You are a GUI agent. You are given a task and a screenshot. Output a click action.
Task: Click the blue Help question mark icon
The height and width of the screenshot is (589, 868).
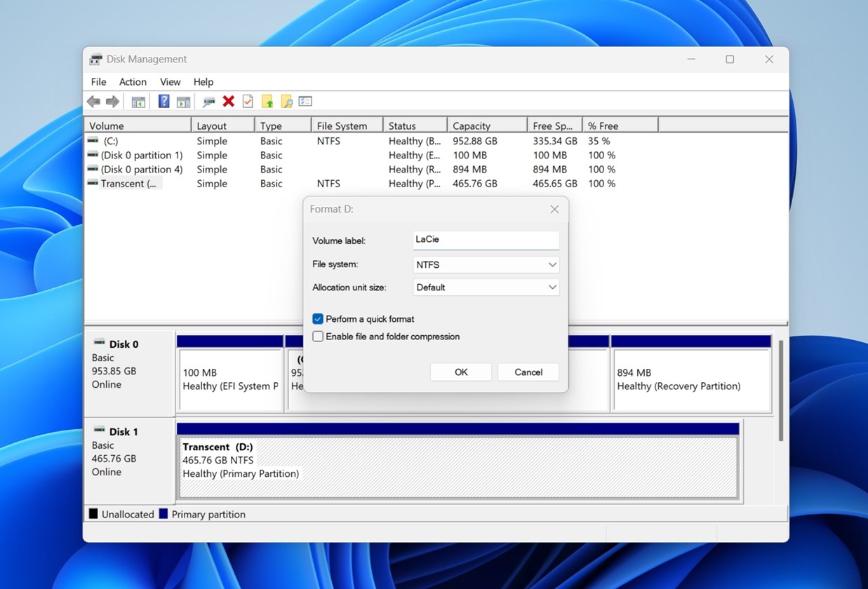(163, 102)
